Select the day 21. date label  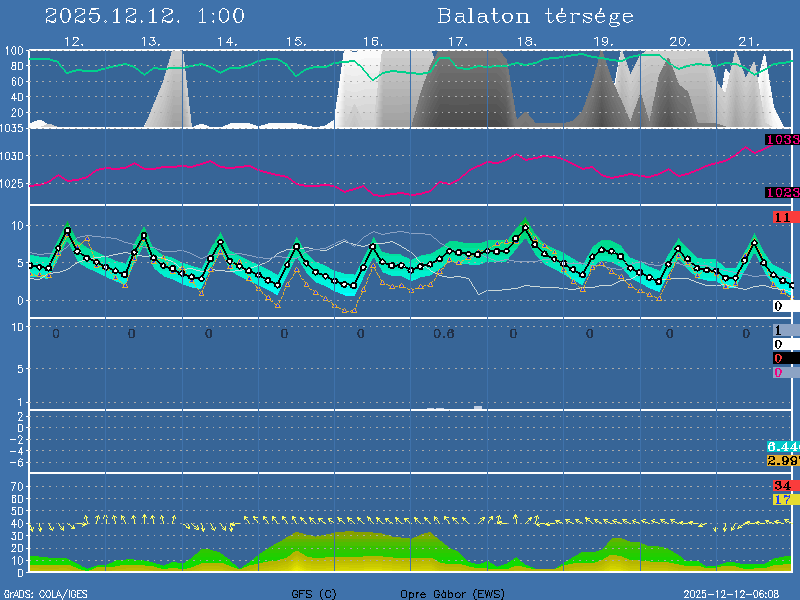click(749, 41)
